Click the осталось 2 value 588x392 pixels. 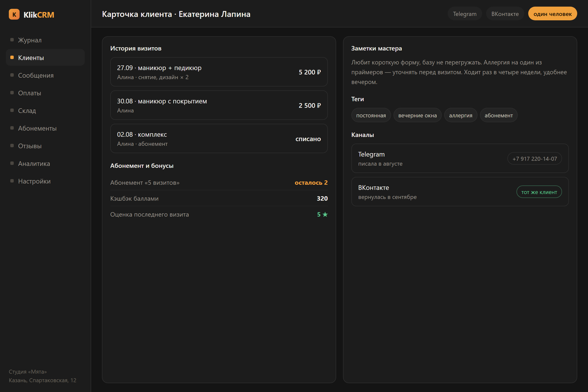tap(311, 183)
